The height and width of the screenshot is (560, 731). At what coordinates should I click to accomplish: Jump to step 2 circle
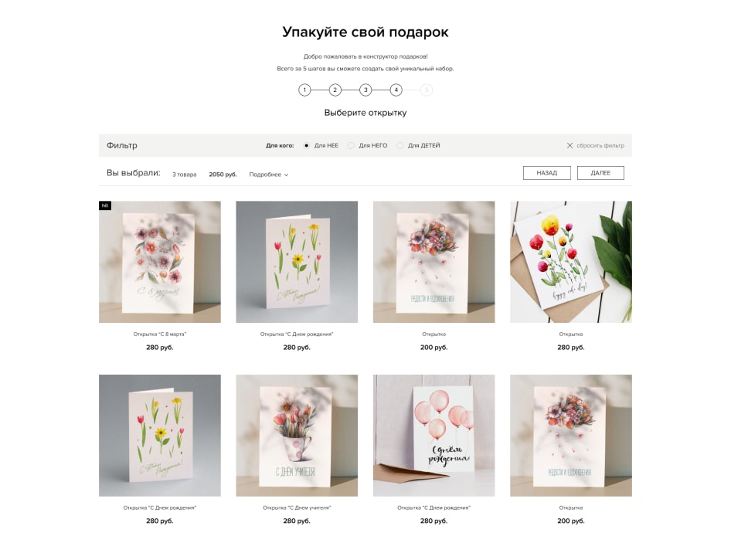[x=335, y=90]
